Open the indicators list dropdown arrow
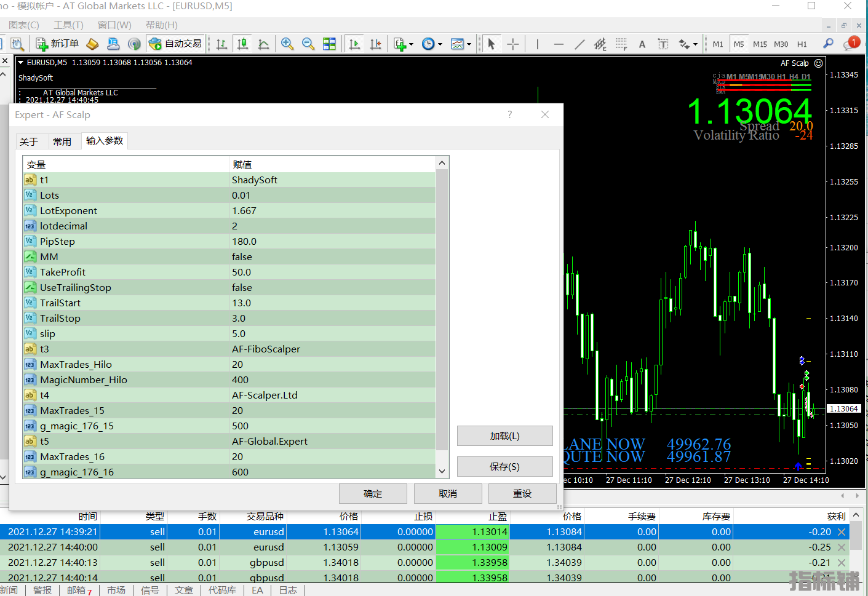 pos(412,44)
